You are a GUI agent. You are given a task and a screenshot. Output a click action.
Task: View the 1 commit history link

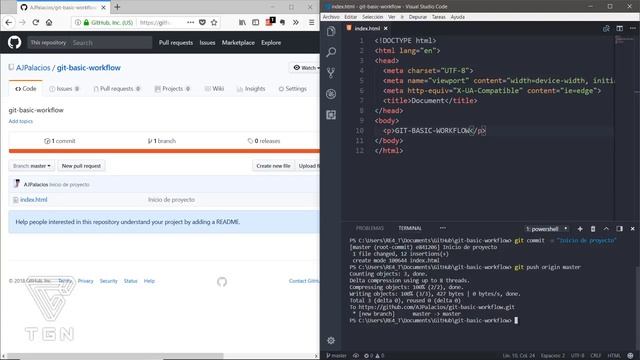[60, 141]
